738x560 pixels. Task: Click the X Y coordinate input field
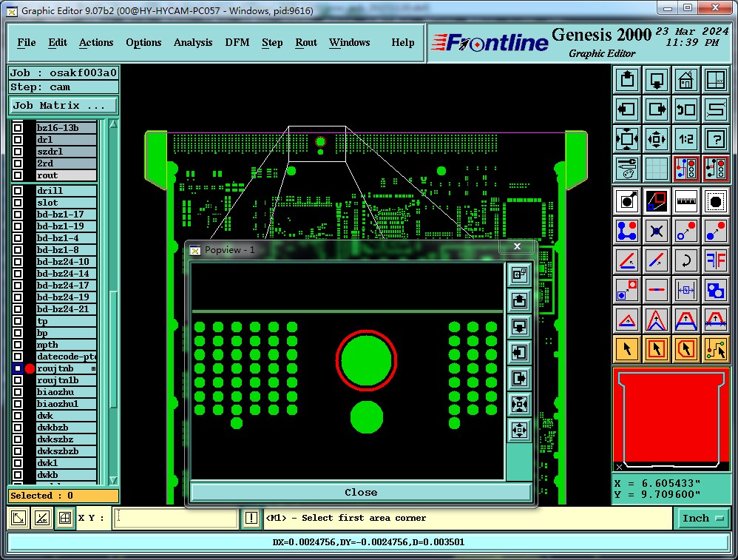pyautogui.click(x=175, y=518)
